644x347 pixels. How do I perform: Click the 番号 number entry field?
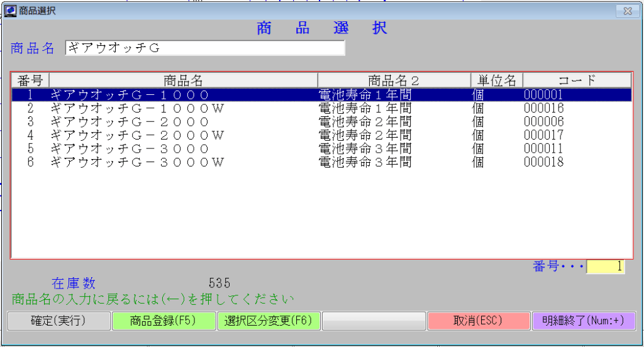pos(606,267)
